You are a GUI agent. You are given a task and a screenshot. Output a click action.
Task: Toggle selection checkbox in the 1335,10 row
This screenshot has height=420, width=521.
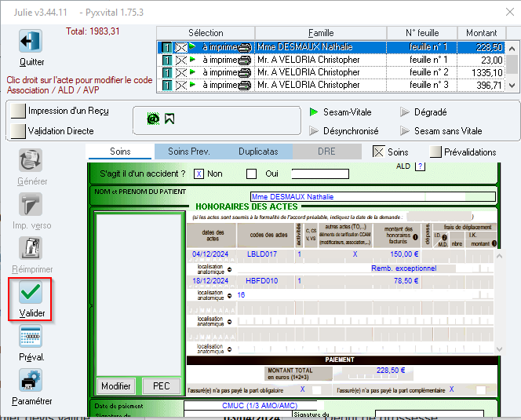(167, 73)
